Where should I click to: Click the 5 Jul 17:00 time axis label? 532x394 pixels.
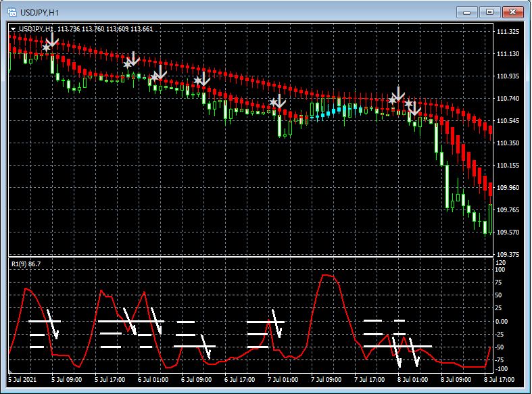(x=110, y=379)
